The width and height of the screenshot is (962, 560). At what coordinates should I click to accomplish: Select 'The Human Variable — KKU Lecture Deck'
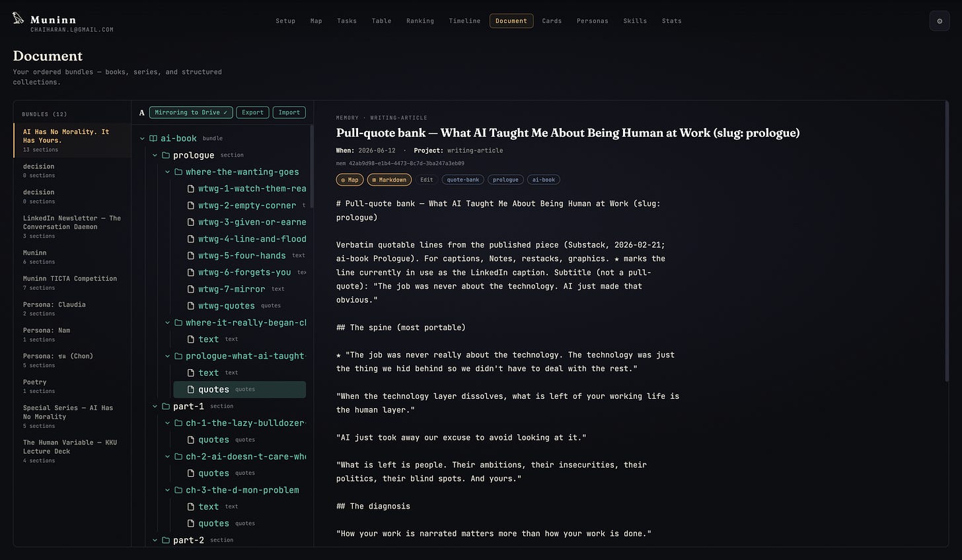click(72, 451)
